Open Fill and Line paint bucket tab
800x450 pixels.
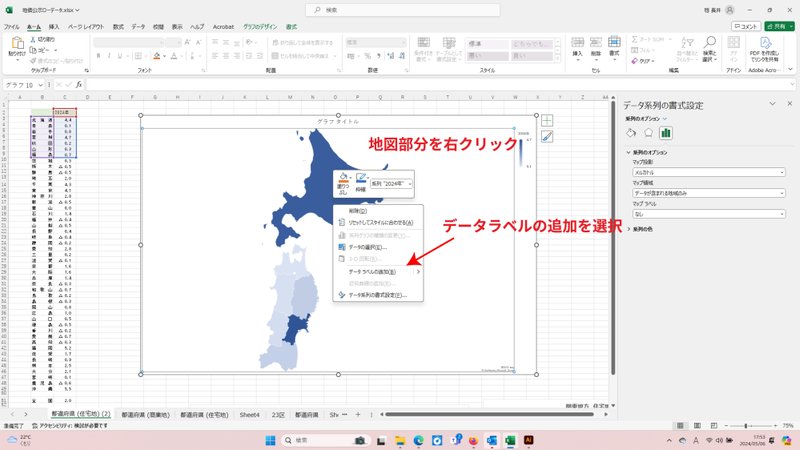point(631,133)
